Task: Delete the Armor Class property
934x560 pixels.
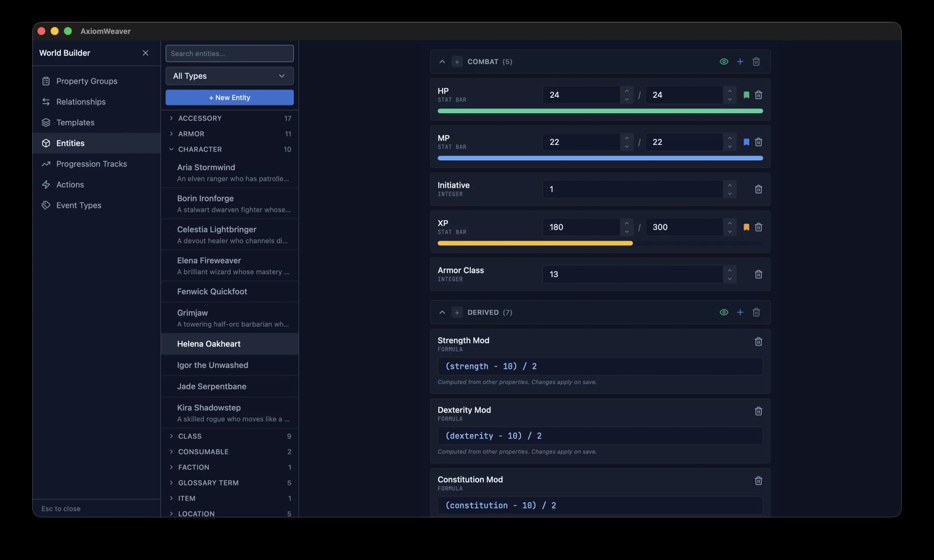Action: point(758,274)
